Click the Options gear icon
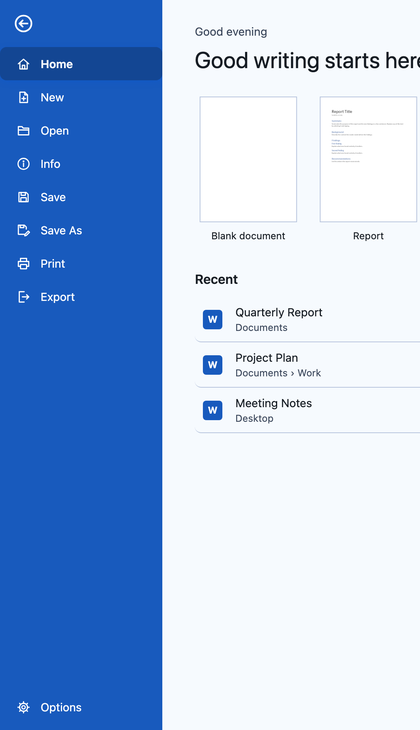420x730 pixels. 23,707
